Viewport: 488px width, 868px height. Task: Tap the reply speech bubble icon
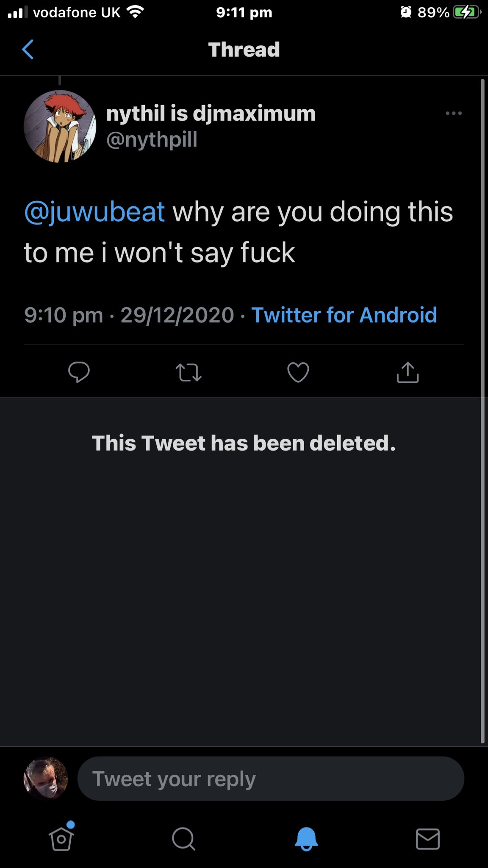tap(79, 372)
